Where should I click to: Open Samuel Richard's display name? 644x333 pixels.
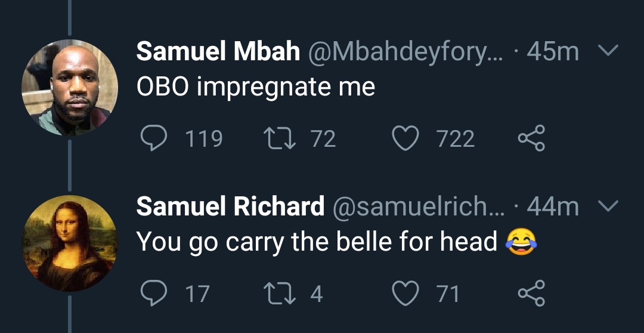click(x=230, y=206)
